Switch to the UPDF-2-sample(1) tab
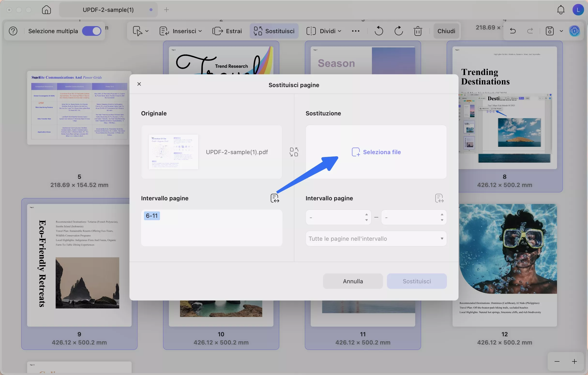Screen dimensions: 588x375 coord(108,10)
